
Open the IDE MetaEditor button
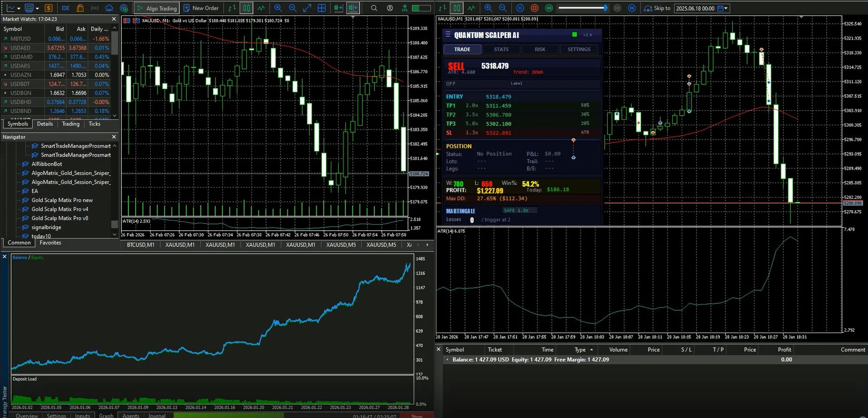(66, 8)
